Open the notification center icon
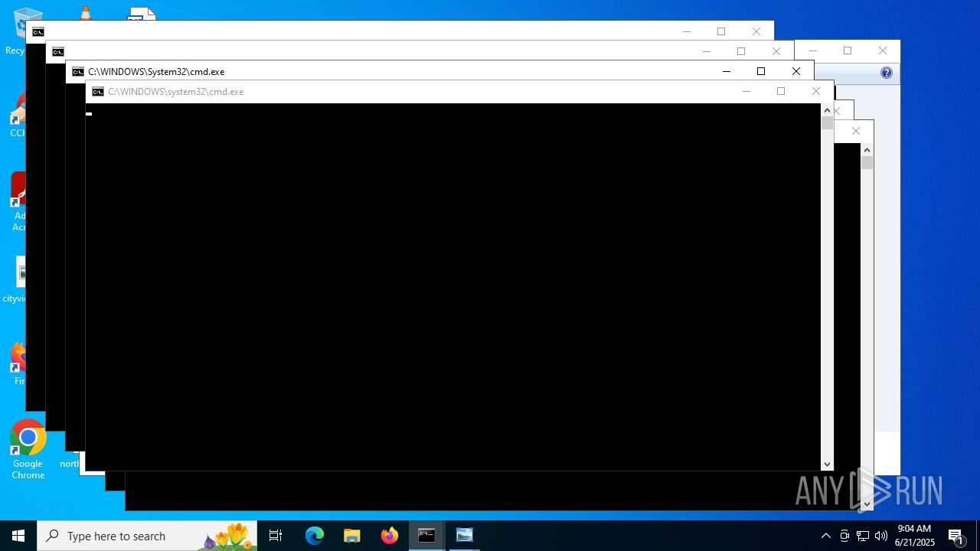This screenshot has height=551, width=980. pos(956,536)
